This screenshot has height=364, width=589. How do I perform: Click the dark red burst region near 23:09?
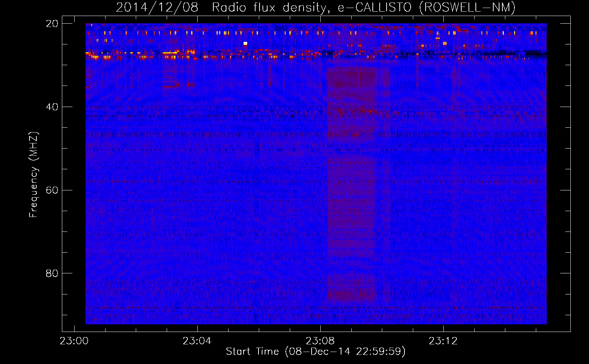click(x=352, y=184)
